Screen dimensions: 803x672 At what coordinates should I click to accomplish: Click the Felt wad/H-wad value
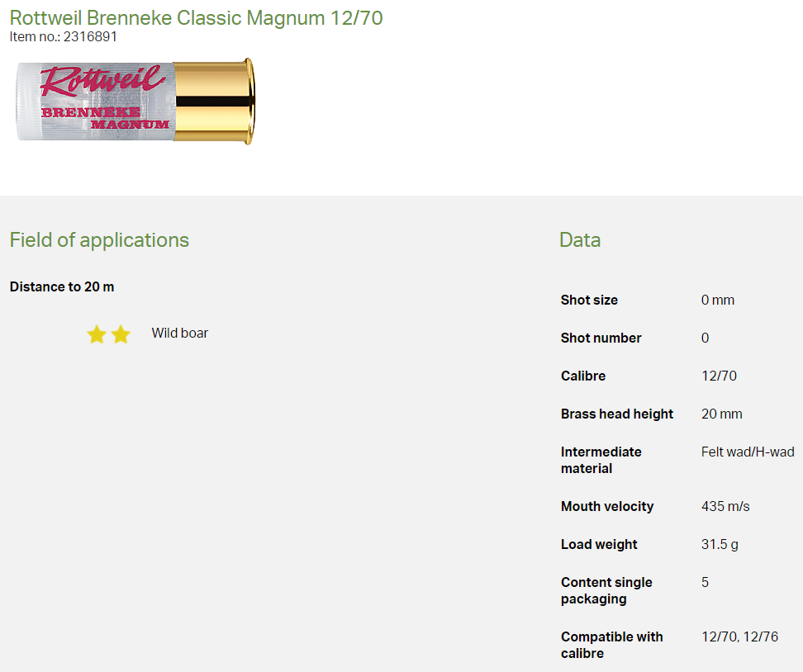coord(747,452)
